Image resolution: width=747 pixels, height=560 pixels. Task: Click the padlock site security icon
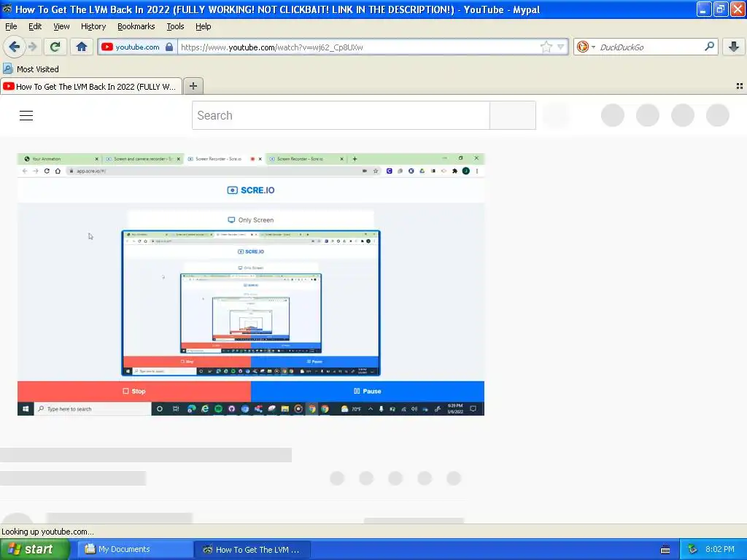169,47
